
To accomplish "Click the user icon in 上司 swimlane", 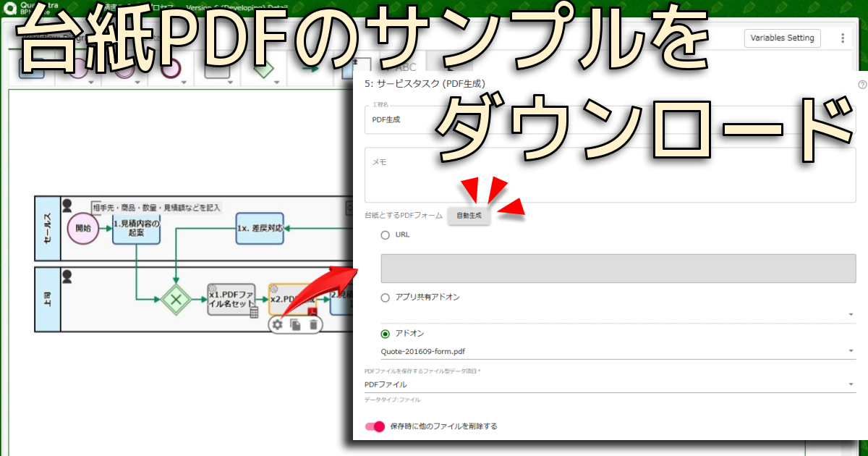I will pyautogui.click(x=67, y=276).
